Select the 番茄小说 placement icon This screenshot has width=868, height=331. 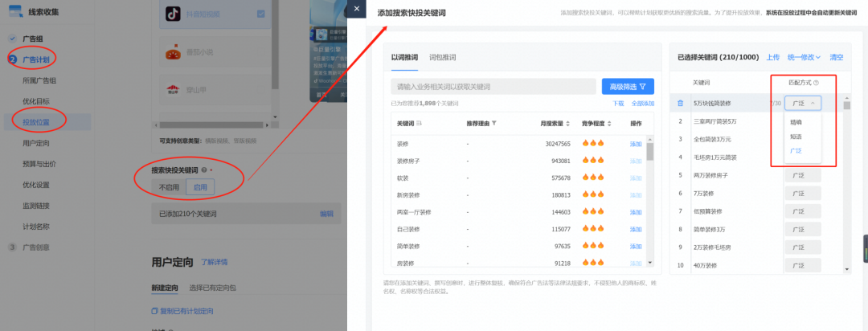pyautogui.click(x=174, y=52)
